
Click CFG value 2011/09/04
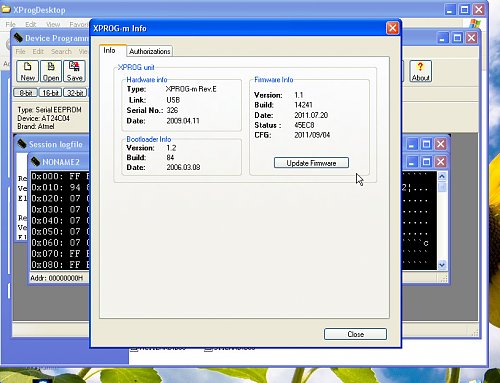pos(312,135)
